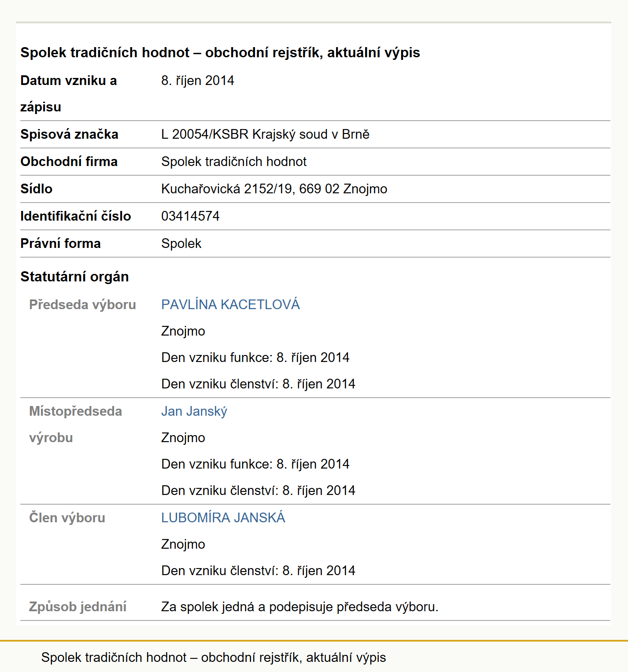
Task: Click the page heading about obchodní rejstřík
Action: tap(220, 52)
